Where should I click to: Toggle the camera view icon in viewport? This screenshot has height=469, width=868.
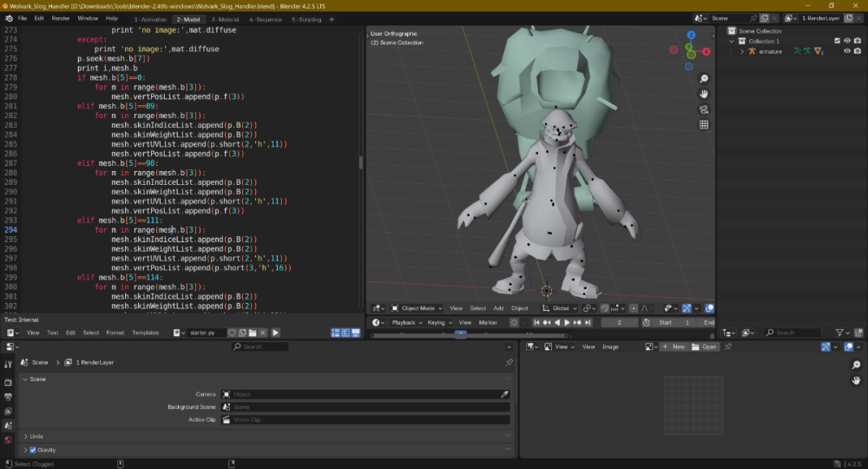click(704, 109)
